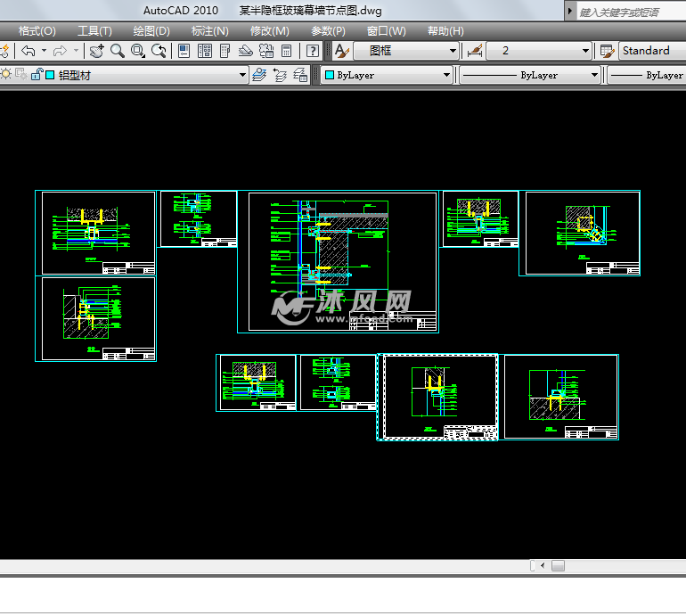686x616 pixels.
Task: Select the Pan hand tool
Action: (x=96, y=51)
